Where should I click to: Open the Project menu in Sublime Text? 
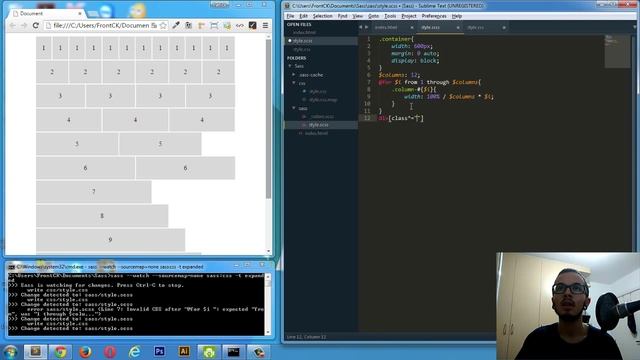click(x=409, y=16)
